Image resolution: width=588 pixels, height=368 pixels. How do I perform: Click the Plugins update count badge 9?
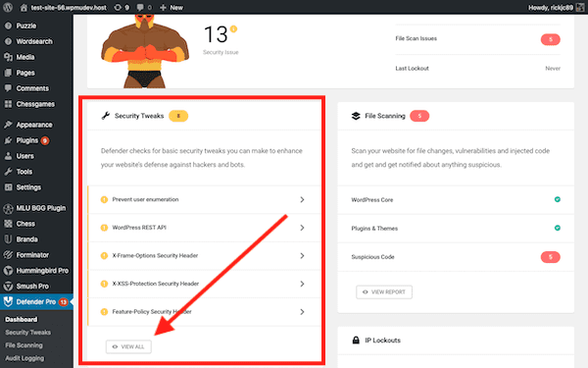(x=45, y=140)
